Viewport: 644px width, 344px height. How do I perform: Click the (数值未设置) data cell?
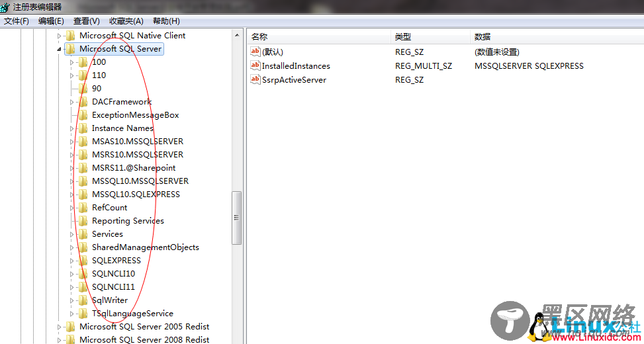point(497,52)
